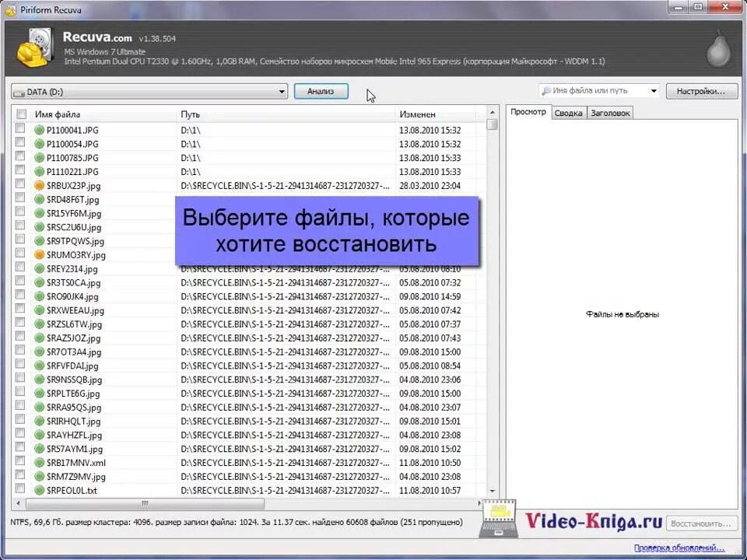Check the select-all checkbox in header
Screen dimensions: 747x560
[22, 114]
